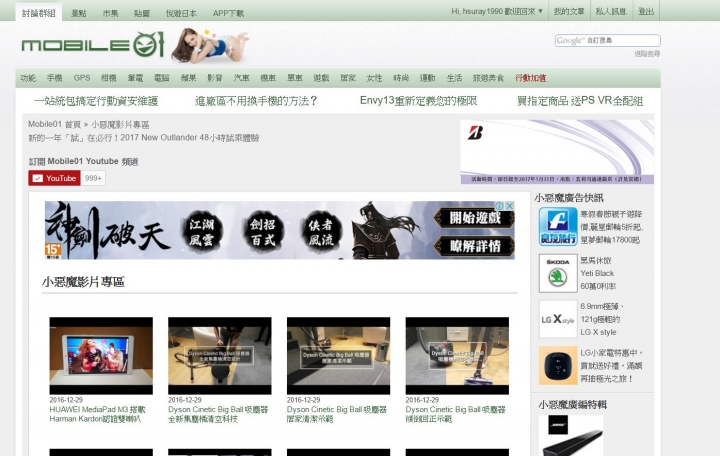Open HUAWEI MediaPad M3 video thumbnail
The height and width of the screenshot is (456, 720).
pyautogui.click(x=101, y=355)
